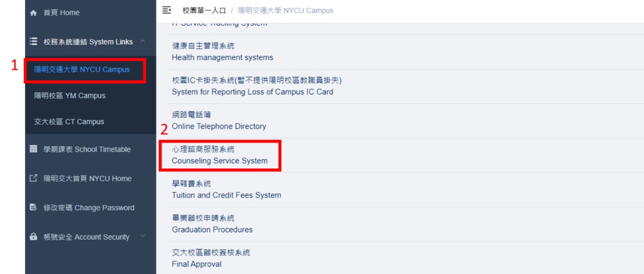644x274 pixels.
Task: Click the 校園單一入口 breadcrumb
Action: point(204,11)
